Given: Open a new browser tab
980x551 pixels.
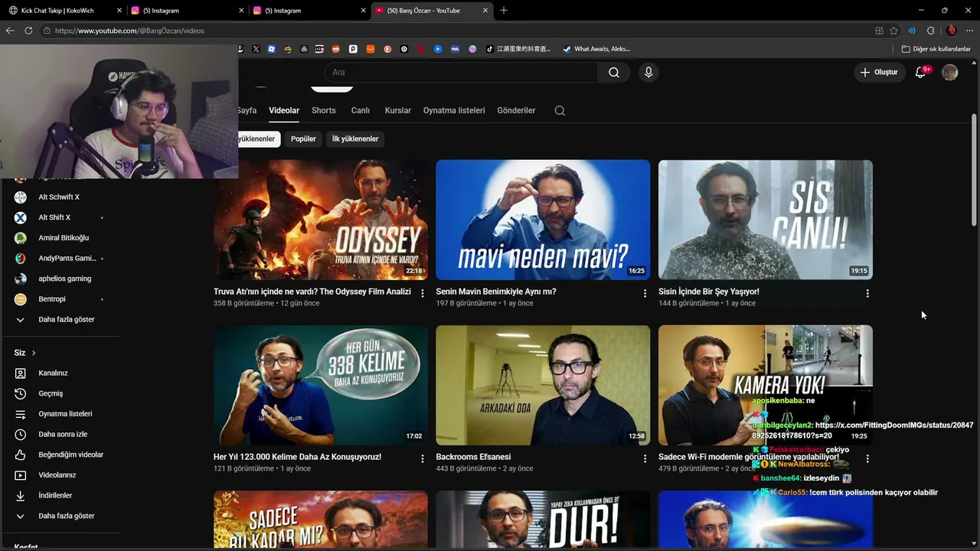Looking at the screenshot, I should click(504, 11).
